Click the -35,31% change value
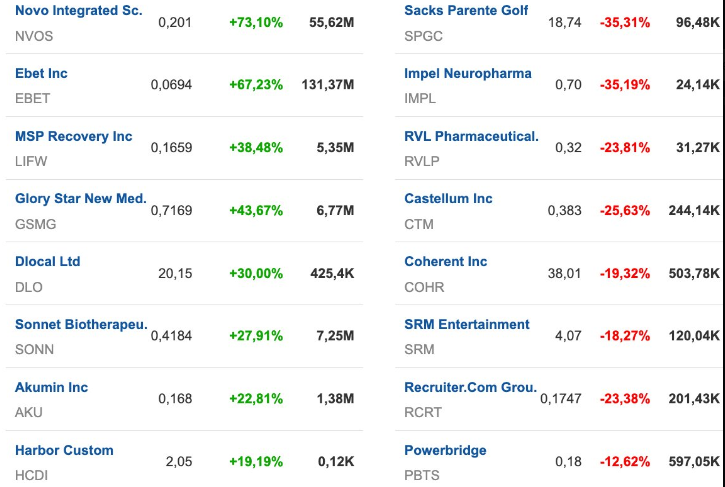 (x=625, y=23)
